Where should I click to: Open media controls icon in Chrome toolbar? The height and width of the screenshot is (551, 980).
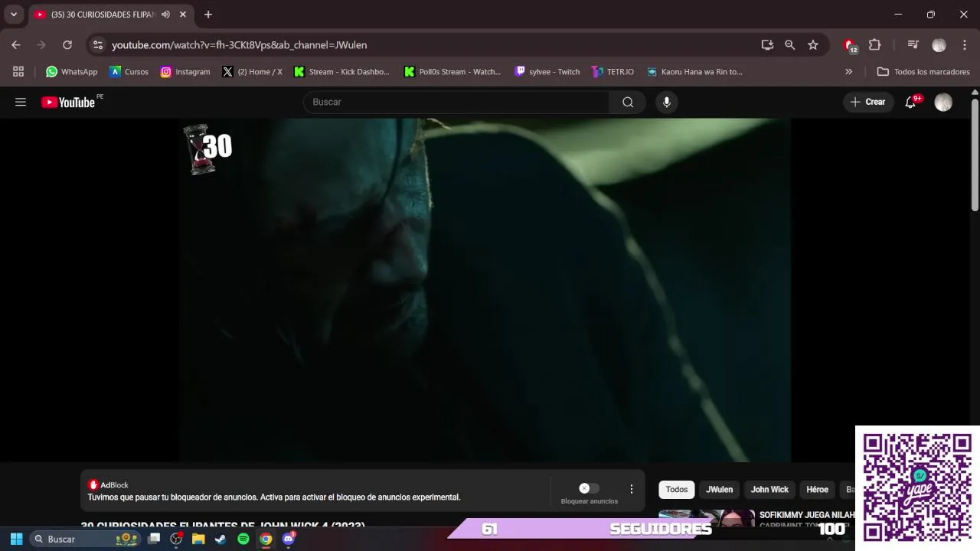913,45
